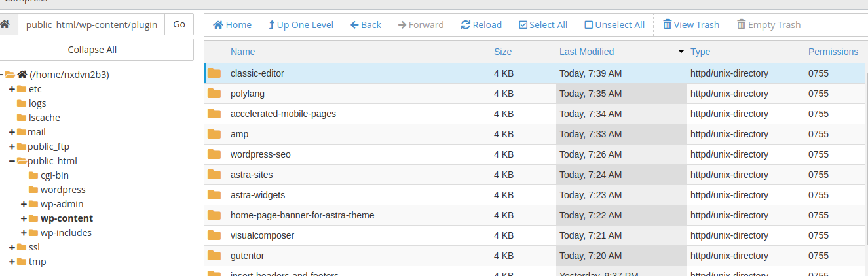The width and height of the screenshot is (868, 276).
Task: Select the cgi-bin folder in tree
Action: tap(54, 175)
